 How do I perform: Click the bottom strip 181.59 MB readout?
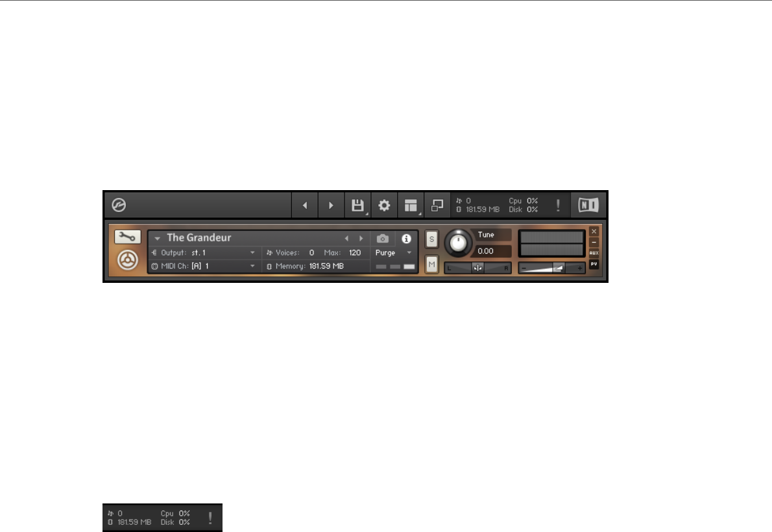pos(130,522)
